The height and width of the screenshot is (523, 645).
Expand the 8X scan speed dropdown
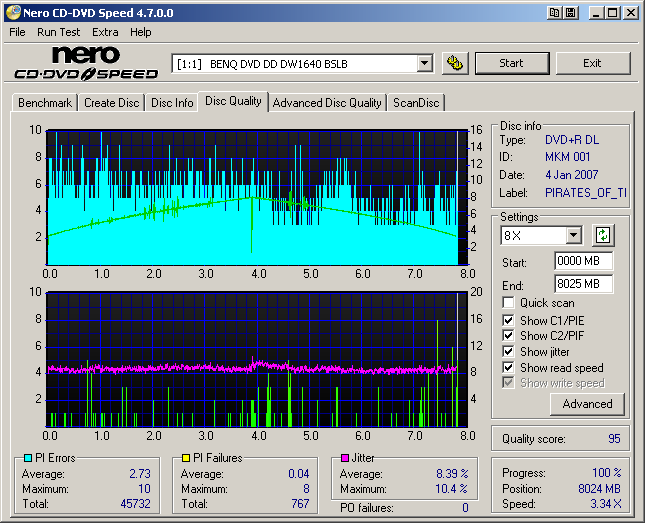(x=573, y=235)
